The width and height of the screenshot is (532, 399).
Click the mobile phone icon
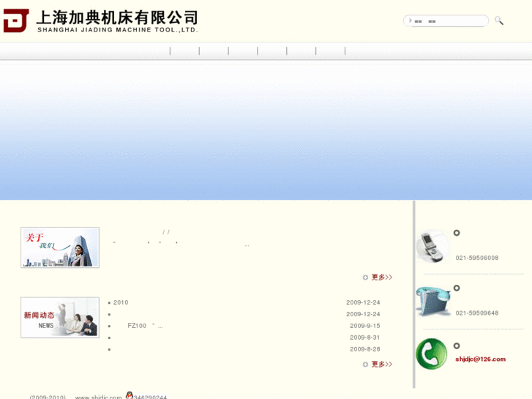432,246
